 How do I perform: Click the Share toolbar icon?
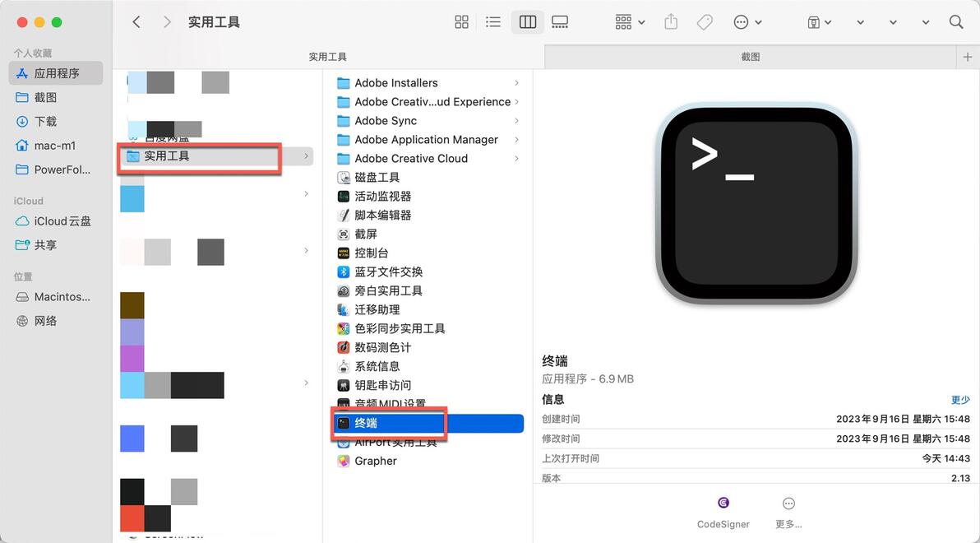pyautogui.click(x=671, y=22)
